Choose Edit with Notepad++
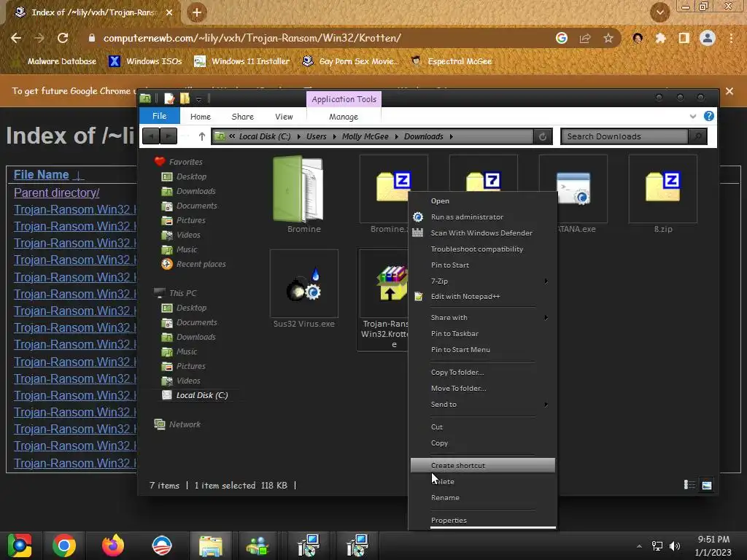747x560 pixels. (x=483, y=297)
